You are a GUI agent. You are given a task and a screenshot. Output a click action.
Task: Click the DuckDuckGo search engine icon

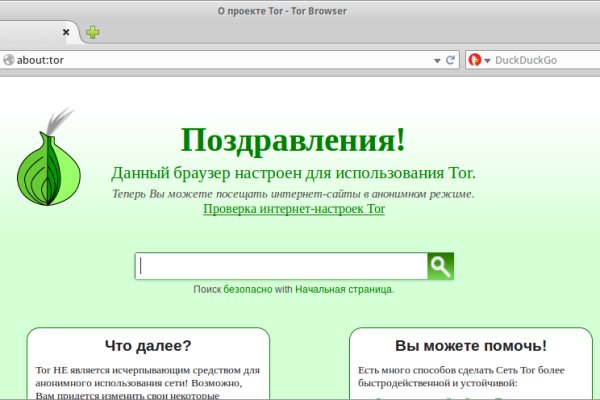point(475,60)
